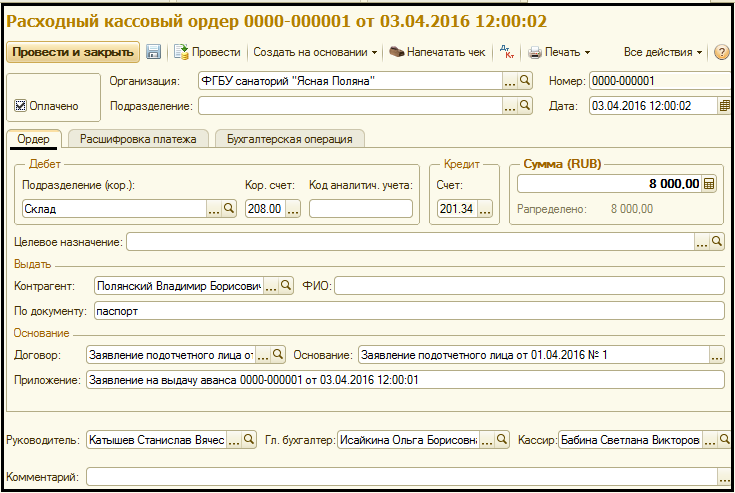The image size is (735, 493).
Task: Click the magnifier next to Договор
Action: (x=278, y=355)
